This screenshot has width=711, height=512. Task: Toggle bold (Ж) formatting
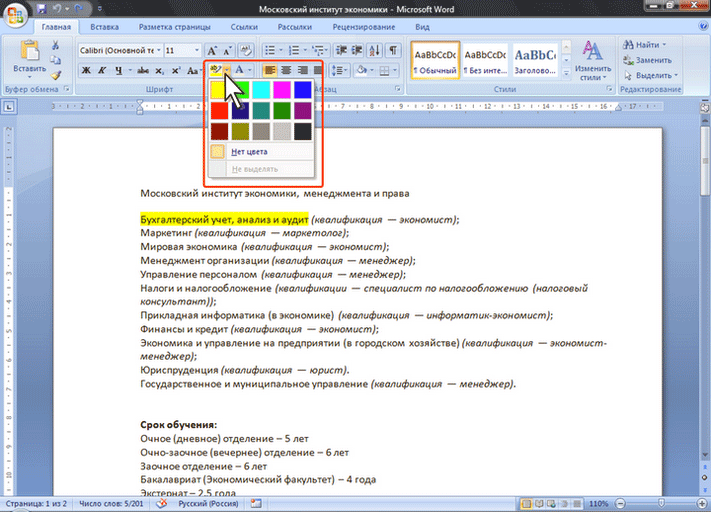point(86,71)
